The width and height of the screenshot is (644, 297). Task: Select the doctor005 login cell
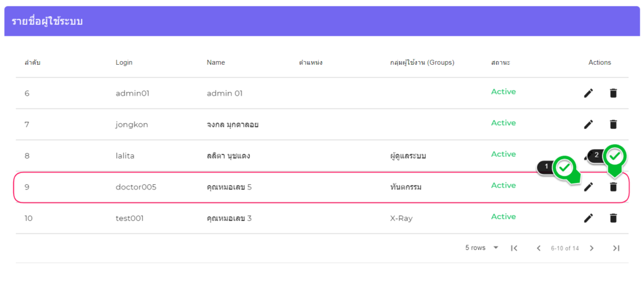[x=136, y=186]
